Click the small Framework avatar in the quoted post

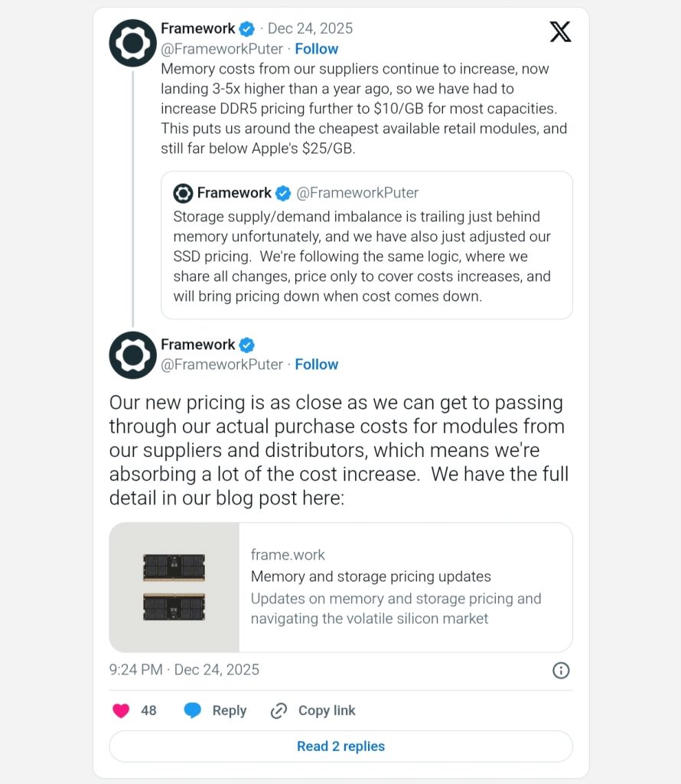(183, 193)
